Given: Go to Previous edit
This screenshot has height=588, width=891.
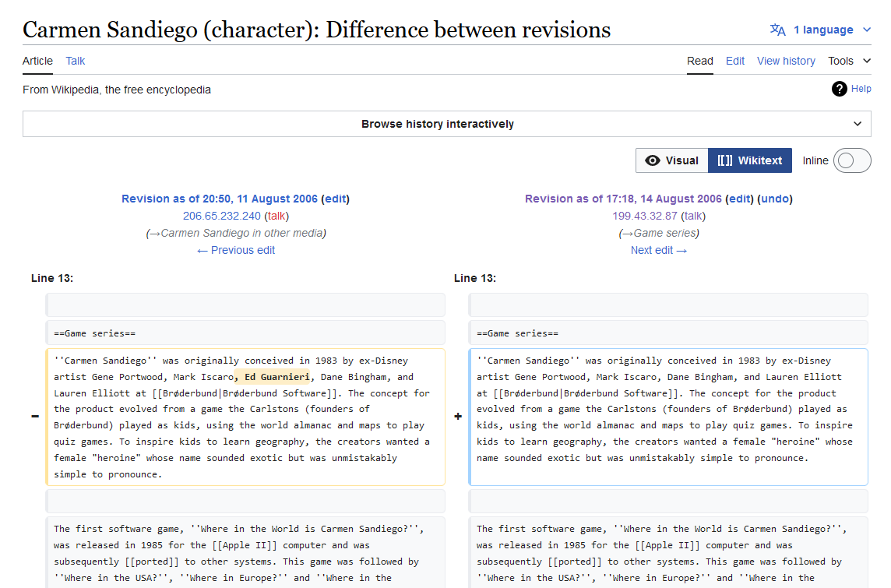Looking at the screenshot, I should (x=236, y=250).
